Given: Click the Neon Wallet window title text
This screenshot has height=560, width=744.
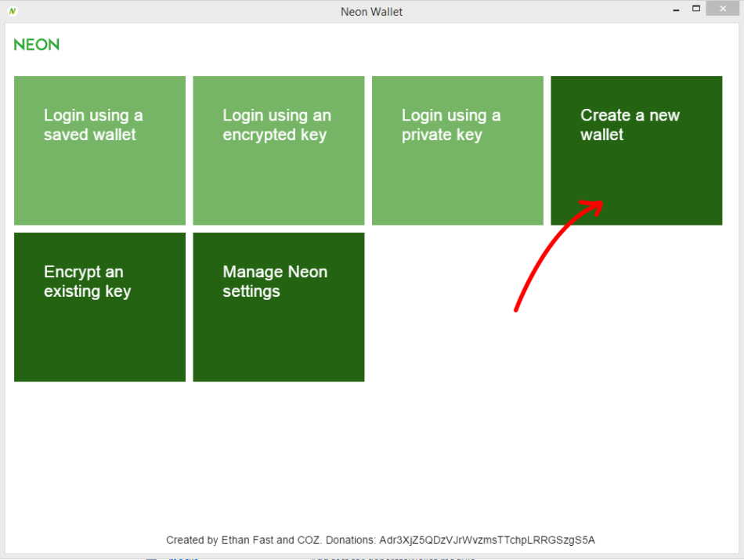Looking at the screenshot, I should 371,12.
